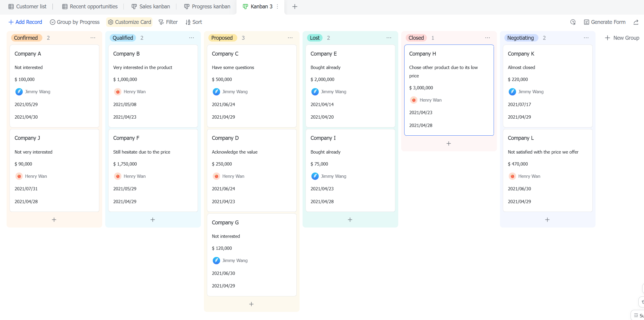Screen dimensions: 644x320
Task: Add card to Proposed column
Action: pyautogui.click(x=251, y=304)
